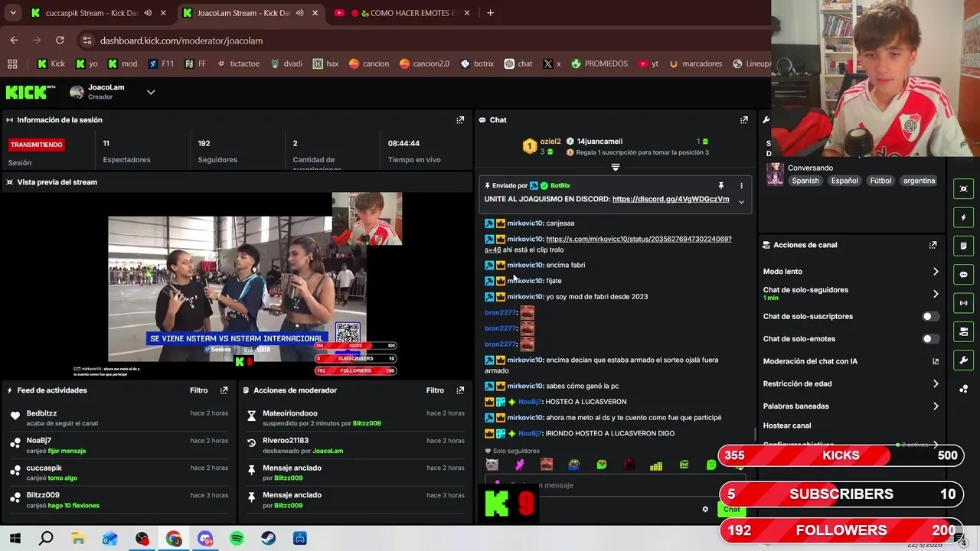Open Windows taskbar search
This screenshot has height=551, width=980.
coord(46,539)
